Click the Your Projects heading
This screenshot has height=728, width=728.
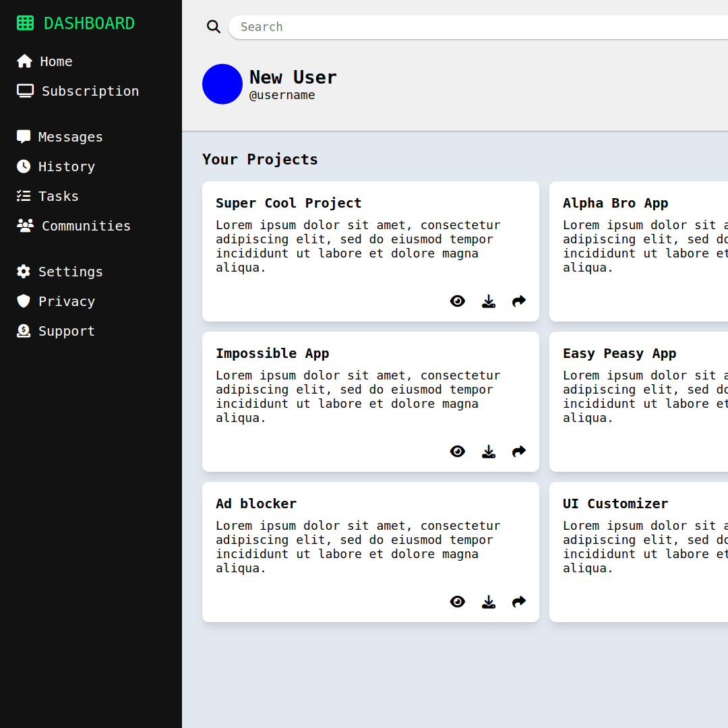tap(260, 159)
